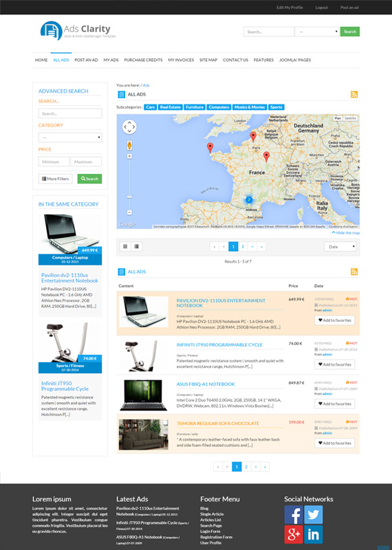Open the Purchase Credits menu item
The width and height of the screenshot is (392, 550).
pyautogui.click(x=143, y=60)
